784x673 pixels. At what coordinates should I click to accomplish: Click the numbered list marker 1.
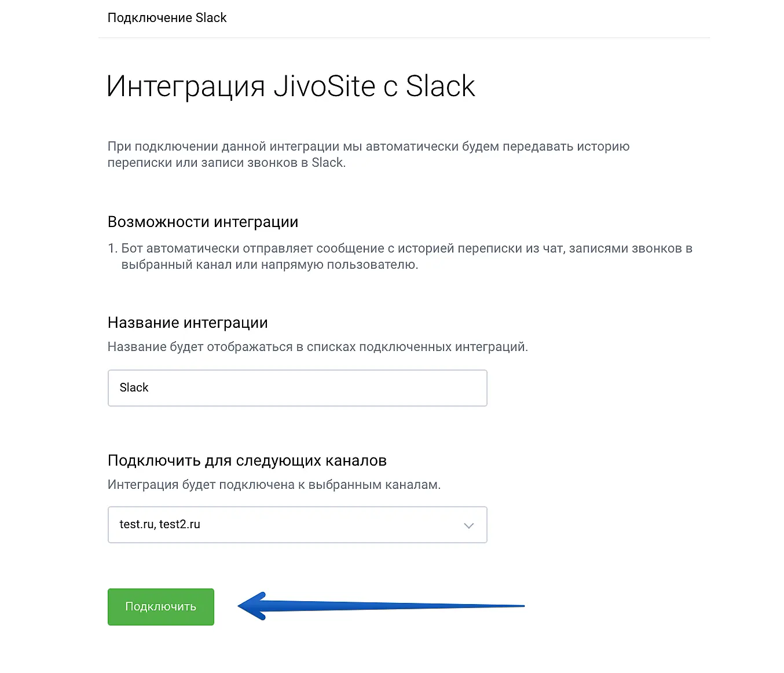[x=112, y=248]
